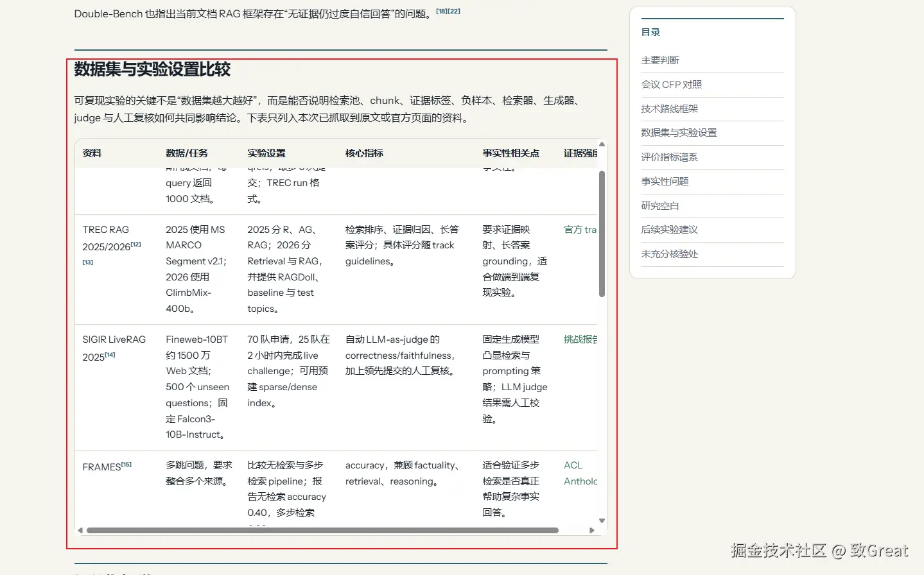Jump to the 事实性问题 section
Image resolution: width=924 pixels, height=575 pixels.
pyautogui.click(x=665, y=182)
